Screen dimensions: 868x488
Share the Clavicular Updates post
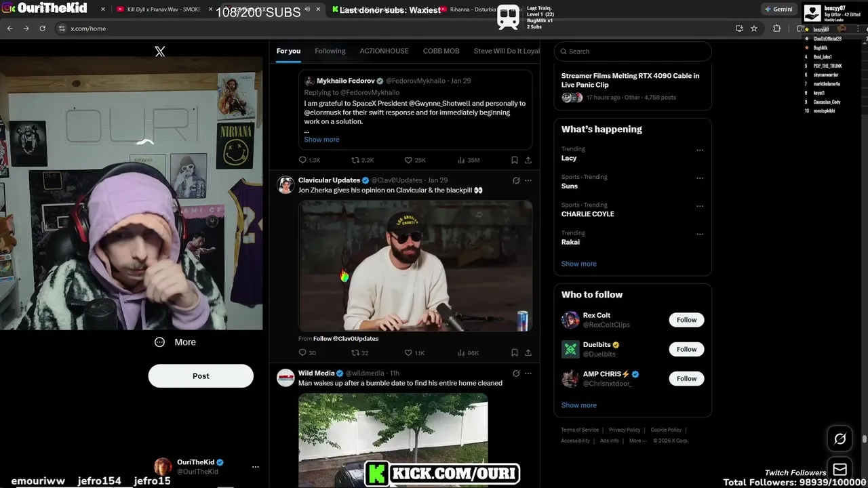click(x=528, y=352)
